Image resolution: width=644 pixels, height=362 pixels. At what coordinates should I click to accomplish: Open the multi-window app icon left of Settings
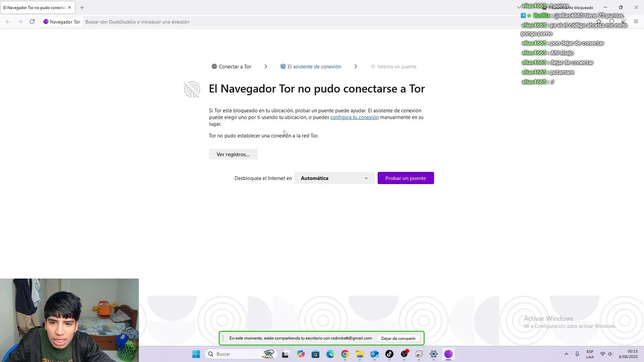click(419, 354)
